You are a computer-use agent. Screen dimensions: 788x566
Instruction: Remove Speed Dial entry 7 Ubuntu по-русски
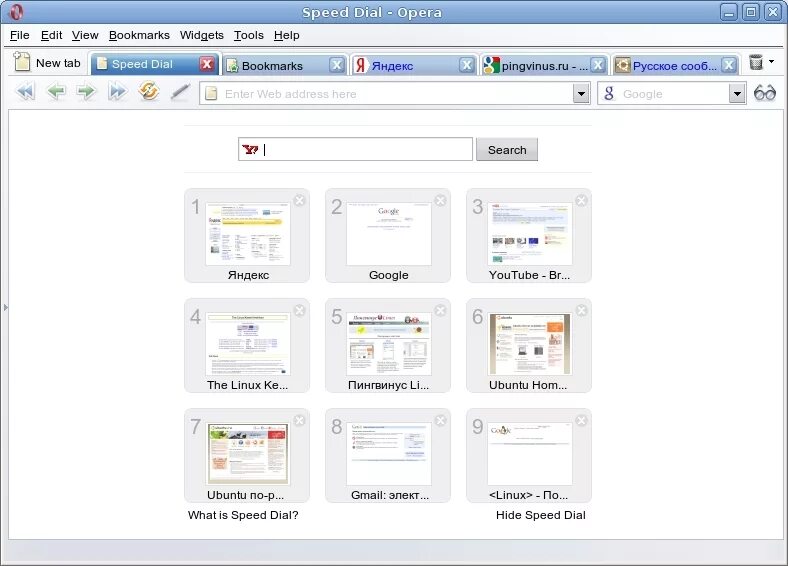click(x=300, y=421)
